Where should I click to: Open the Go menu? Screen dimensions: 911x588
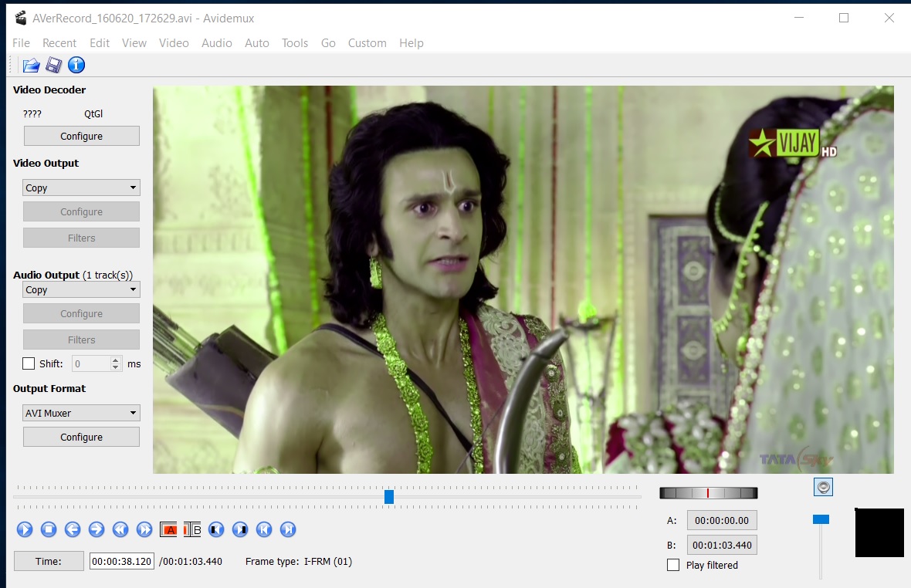[x=328, y=43]
